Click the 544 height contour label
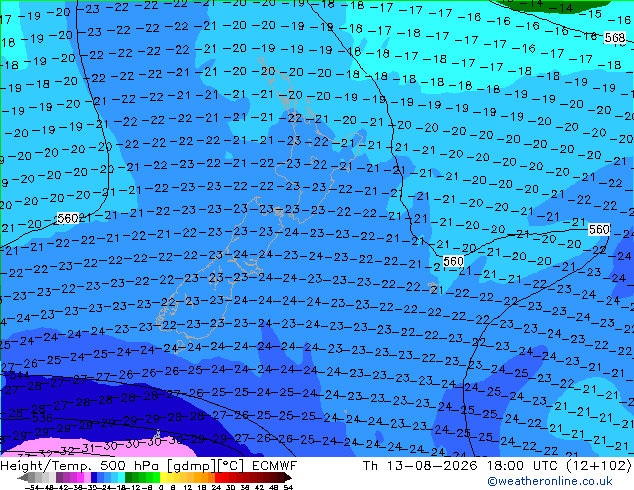Screen dimensions: 634x490 pyautogui.click(x=18, y=375)
